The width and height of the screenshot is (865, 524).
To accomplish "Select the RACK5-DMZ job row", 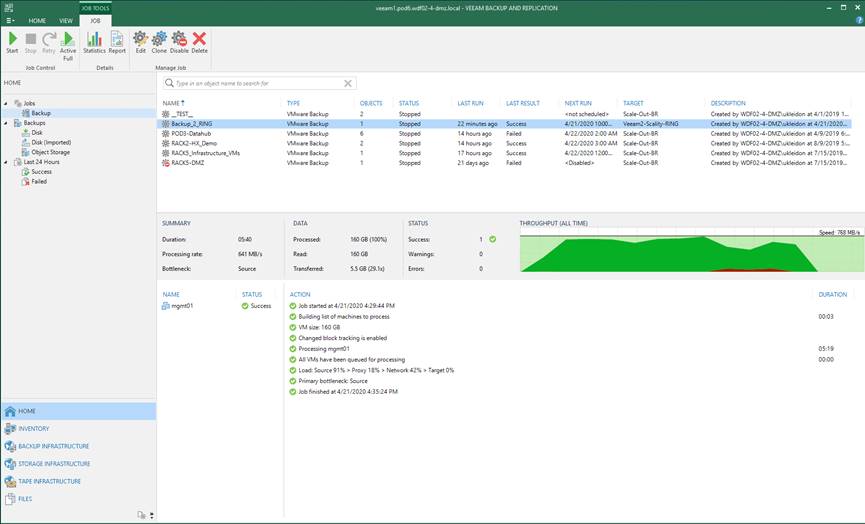I will click(505, 163).
